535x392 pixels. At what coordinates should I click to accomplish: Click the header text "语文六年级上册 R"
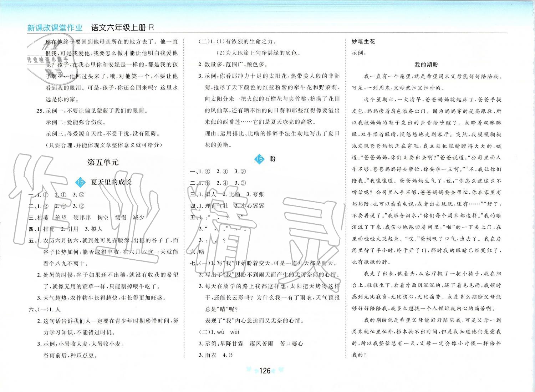122,27
